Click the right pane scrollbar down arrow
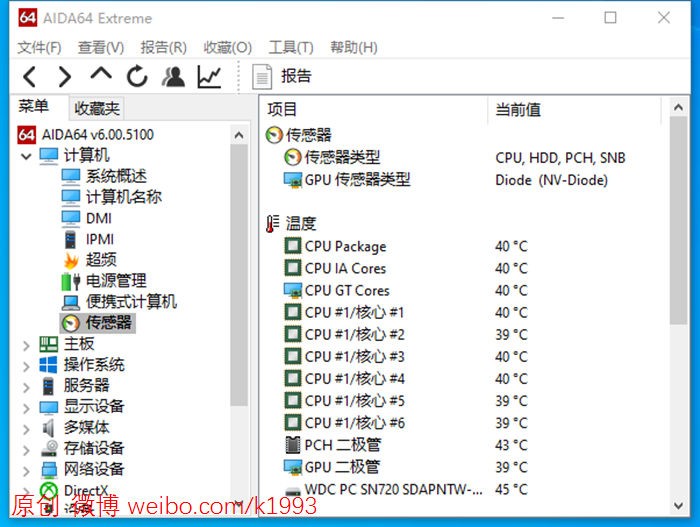This screenshot has width=700, height=527. (x=678, y=506)
